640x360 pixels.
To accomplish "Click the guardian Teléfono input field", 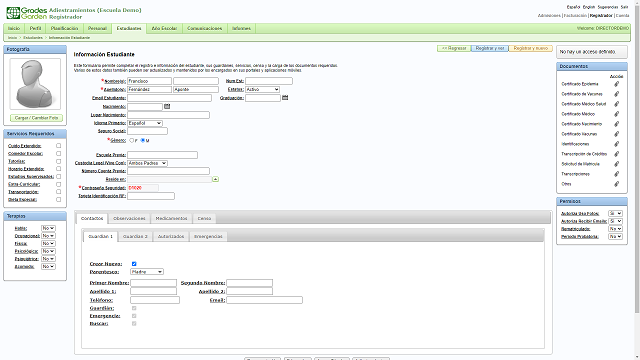I will point(155,300).
